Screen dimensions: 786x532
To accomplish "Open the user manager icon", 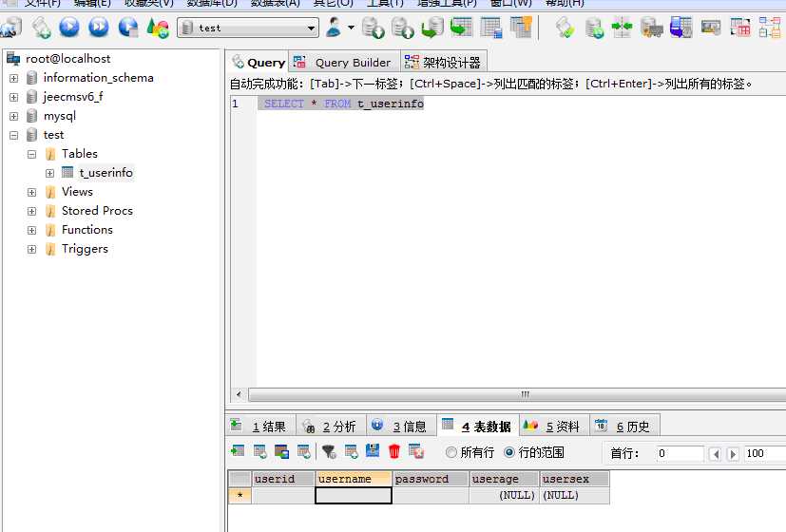I will (334, 28).
